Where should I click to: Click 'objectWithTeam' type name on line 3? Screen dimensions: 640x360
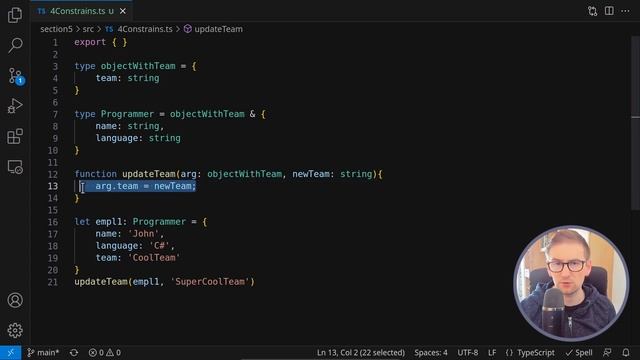point(138,66)
